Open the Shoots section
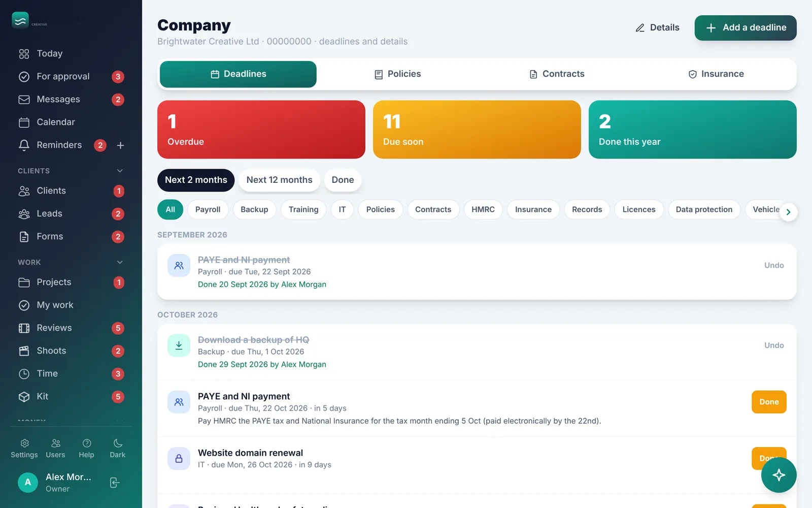812x508 pixels. (71, 351)
